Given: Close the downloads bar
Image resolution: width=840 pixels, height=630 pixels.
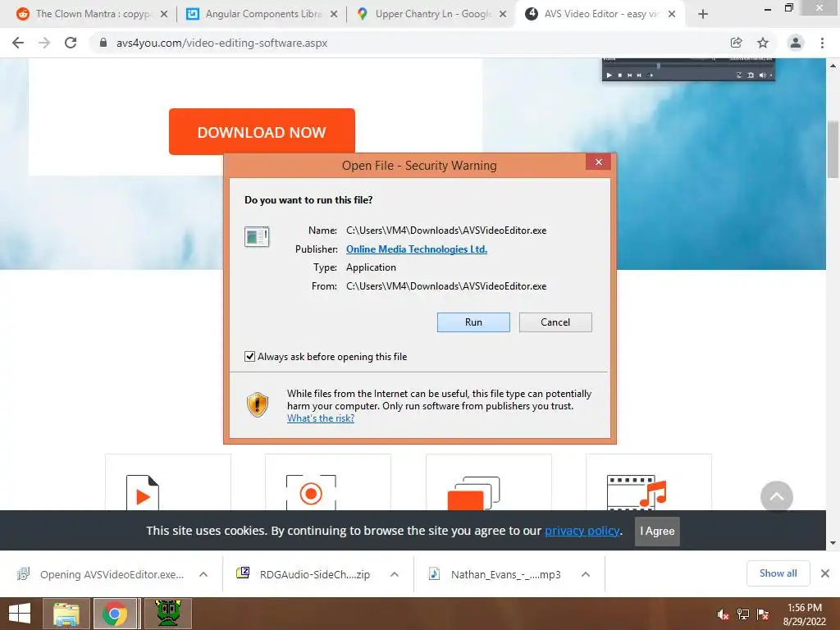Looking at the screenshot, I should pos(825,573).
